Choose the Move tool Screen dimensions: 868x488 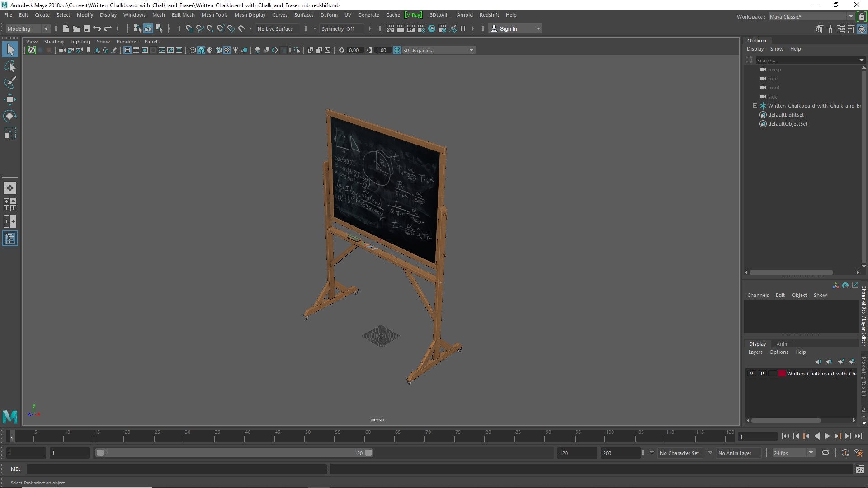[x=10, y=99]
